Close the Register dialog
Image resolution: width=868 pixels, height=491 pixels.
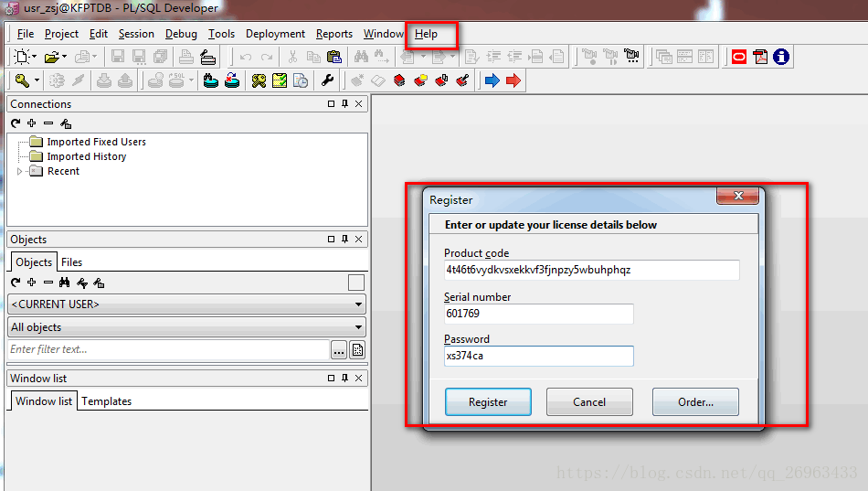click(738, 196)
